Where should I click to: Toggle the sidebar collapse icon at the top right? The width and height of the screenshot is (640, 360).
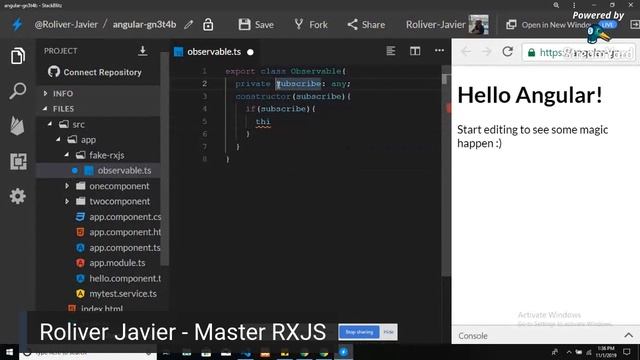pos(634,25)
